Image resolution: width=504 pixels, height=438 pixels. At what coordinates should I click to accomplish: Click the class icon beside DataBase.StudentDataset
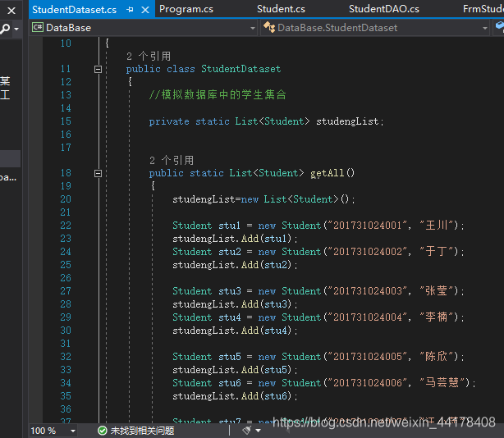coord(269,27)
